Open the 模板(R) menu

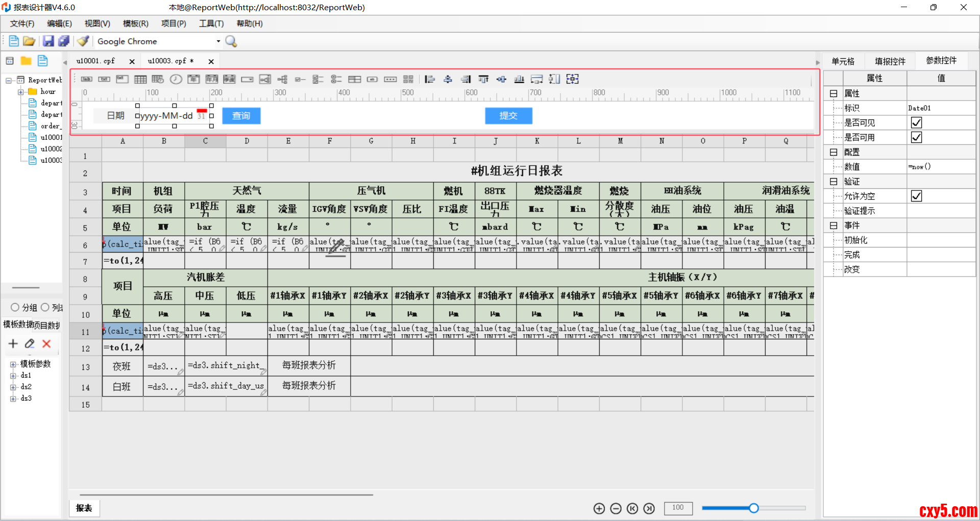click(x=135, y=23)
